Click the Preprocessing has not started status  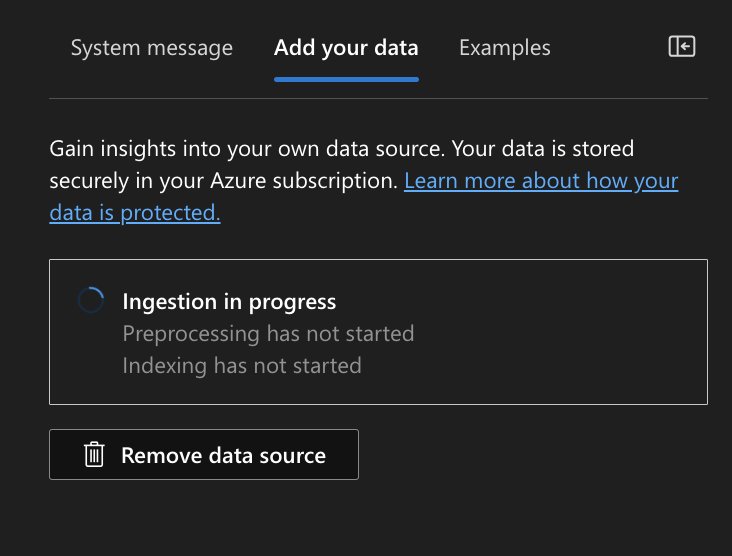[x=268, y=333]
